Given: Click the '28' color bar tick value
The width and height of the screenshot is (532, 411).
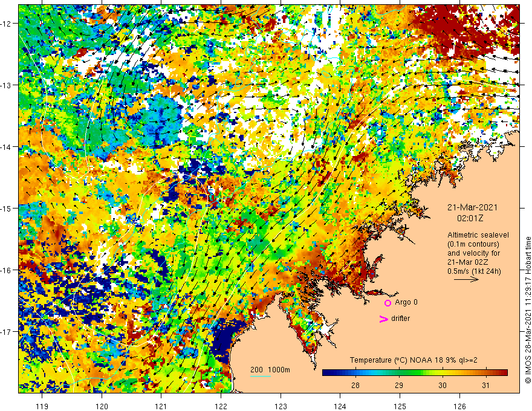Looking at the screenshot, I should pyautogui.click(x=355, y=386).
